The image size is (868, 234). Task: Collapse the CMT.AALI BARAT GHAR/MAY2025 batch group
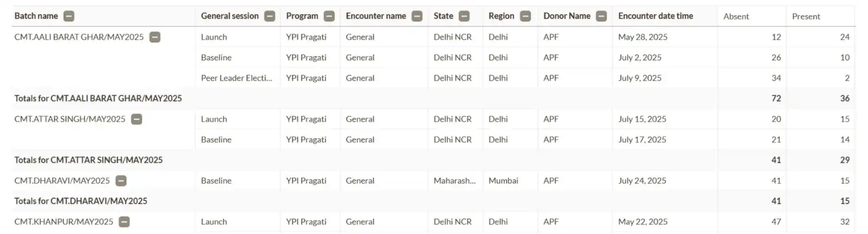point(155,37)
